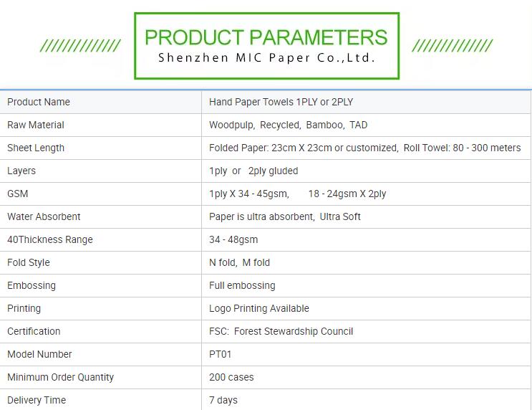The height and width of the screenshot is (410, 532).
Task: Click the left green slash decoration
Action: (x=80, y=46)
